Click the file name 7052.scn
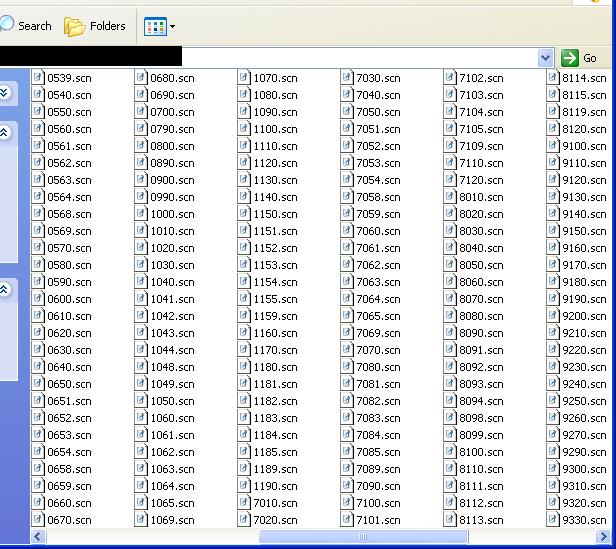This screenshot has width=616, height=549. click(x=378, y=146)
